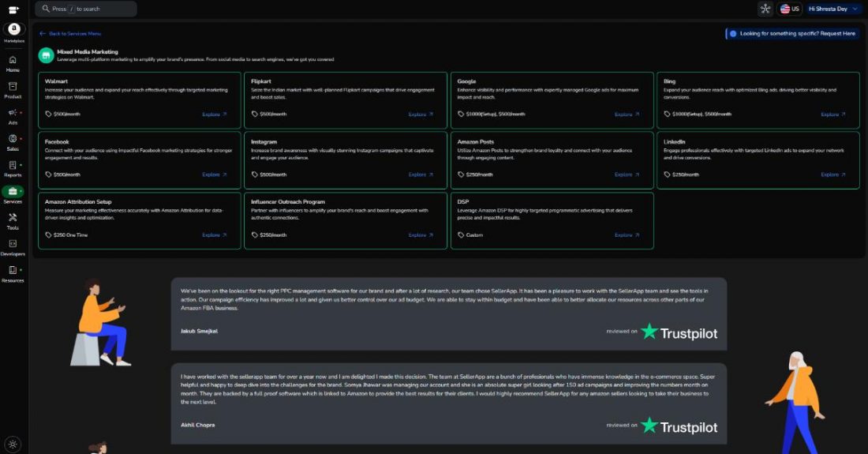Explore the Instagram service
Viewport: 868px width, 454px height.
pyautogui.click(x=421, y=174)
